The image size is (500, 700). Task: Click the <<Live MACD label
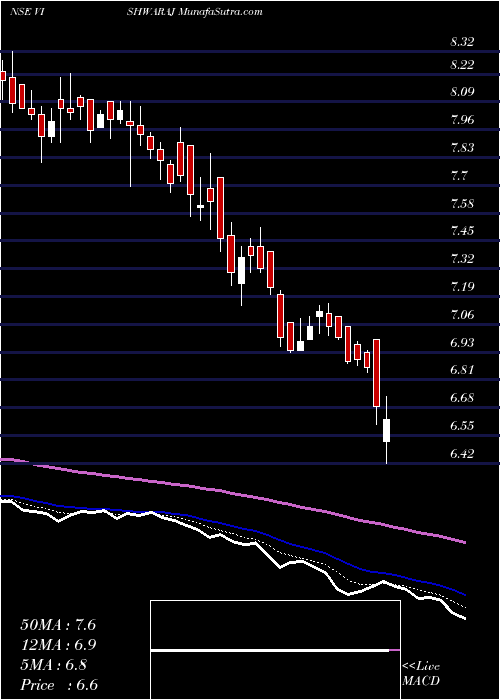click(x=421, y=674)
